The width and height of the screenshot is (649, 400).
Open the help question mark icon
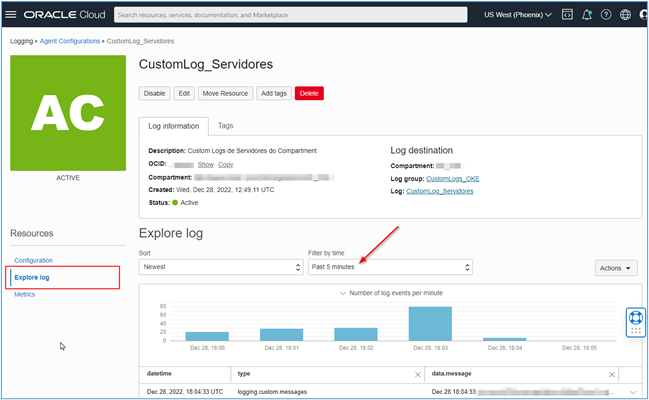click(x=606, y=14)
